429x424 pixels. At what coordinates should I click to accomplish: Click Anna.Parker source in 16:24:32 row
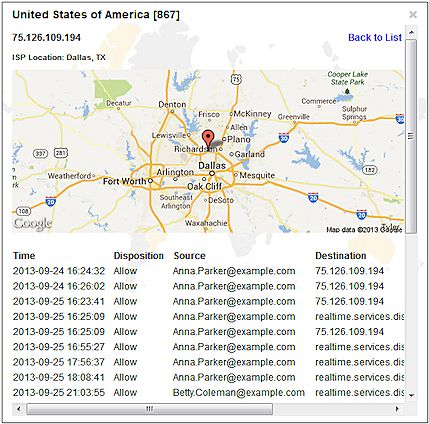234,271
